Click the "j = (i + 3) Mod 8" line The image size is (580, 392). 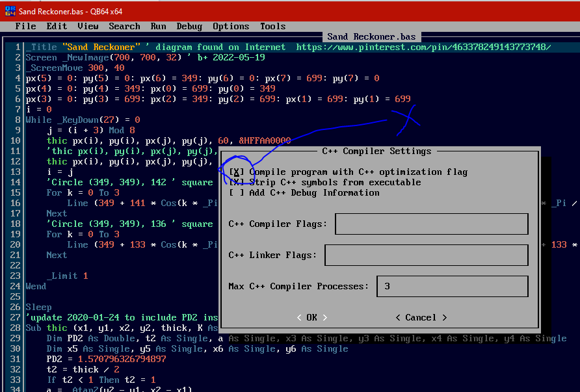(x=90, y=130)
